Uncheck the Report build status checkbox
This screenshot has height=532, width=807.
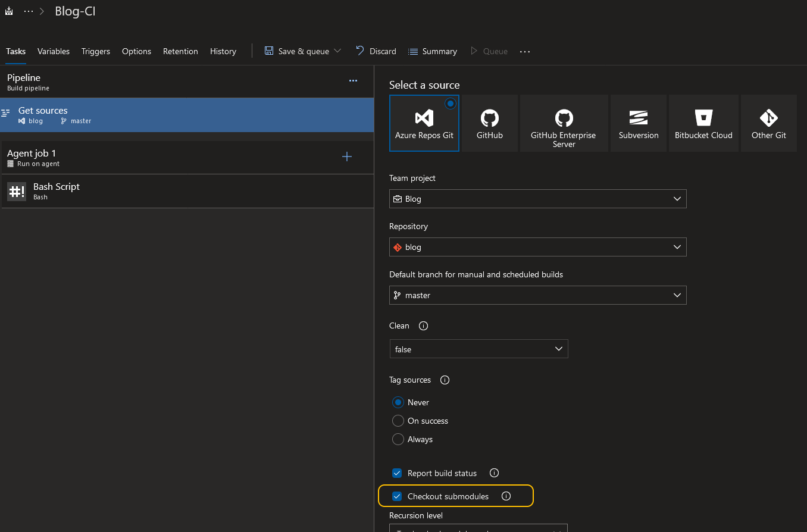point(396,473)
